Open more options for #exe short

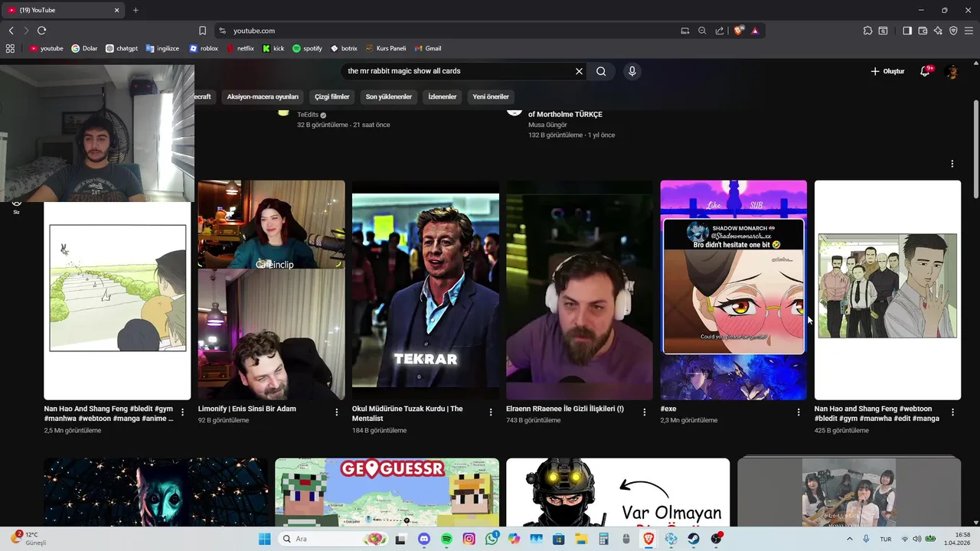[799, 412]
